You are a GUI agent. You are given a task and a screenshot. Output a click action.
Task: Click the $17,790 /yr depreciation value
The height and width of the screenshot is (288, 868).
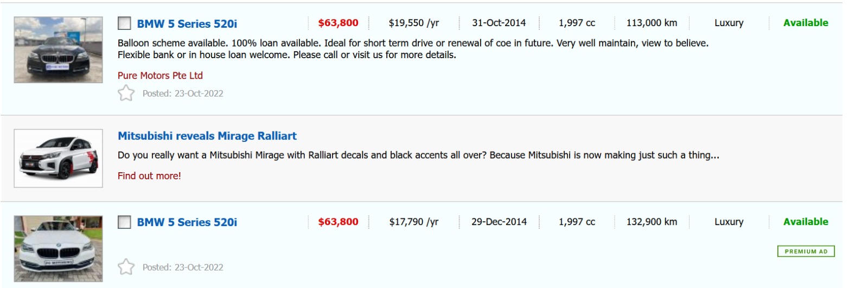coord(414,222)
